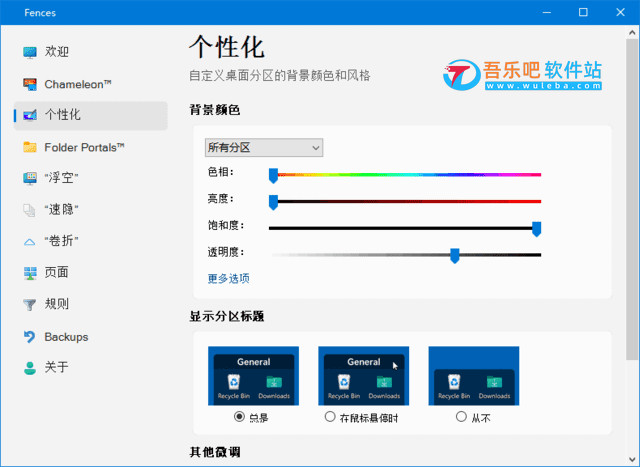Click the title-hidden fence preview thumbnail

(x=474, y=376)
